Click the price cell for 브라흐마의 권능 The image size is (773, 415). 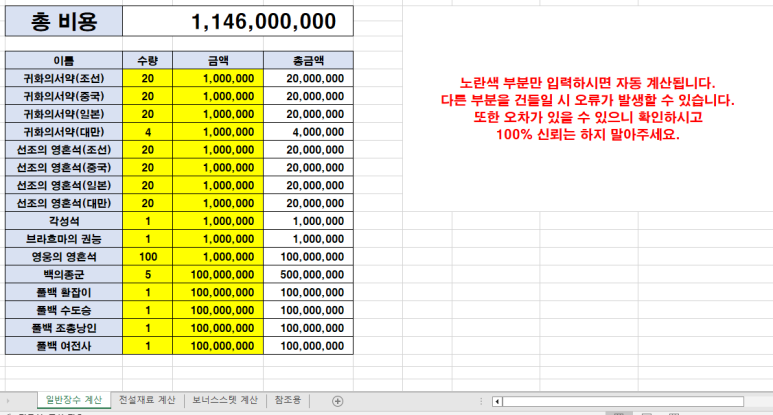coord(218,239)
